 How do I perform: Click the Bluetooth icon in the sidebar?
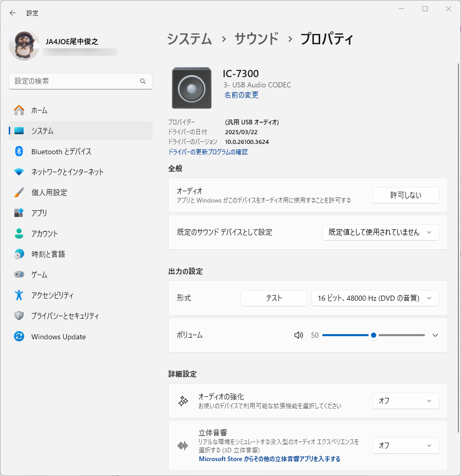click(19, 151)
